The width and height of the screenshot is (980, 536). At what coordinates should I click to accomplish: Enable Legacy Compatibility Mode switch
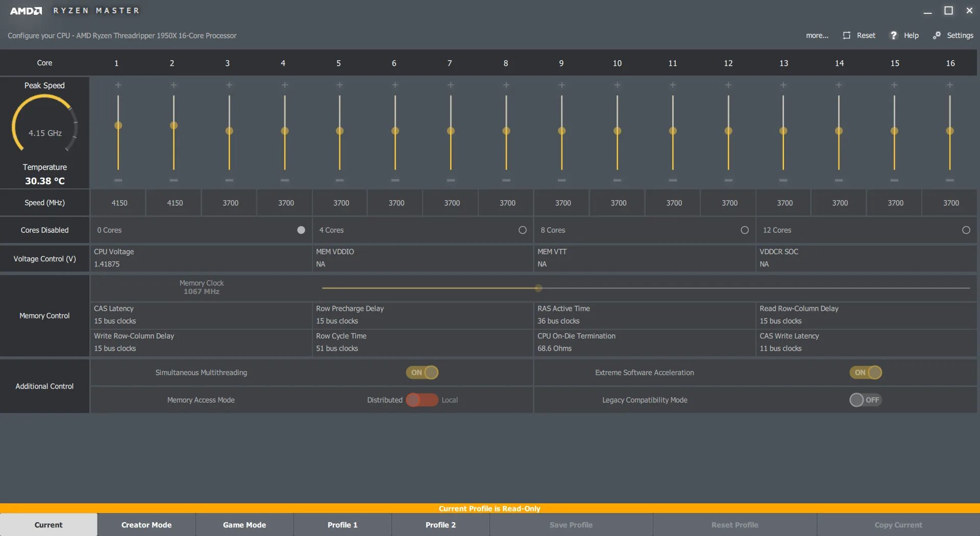pyautogui.click(x=866, y=400)
